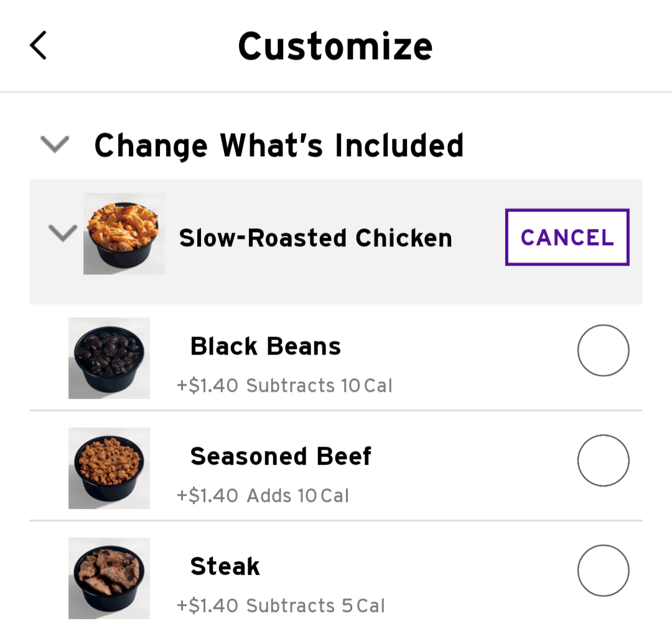672x624 pixels.
Task: Click Black Beans price and calorie text
Action: (x=284, y=386)
